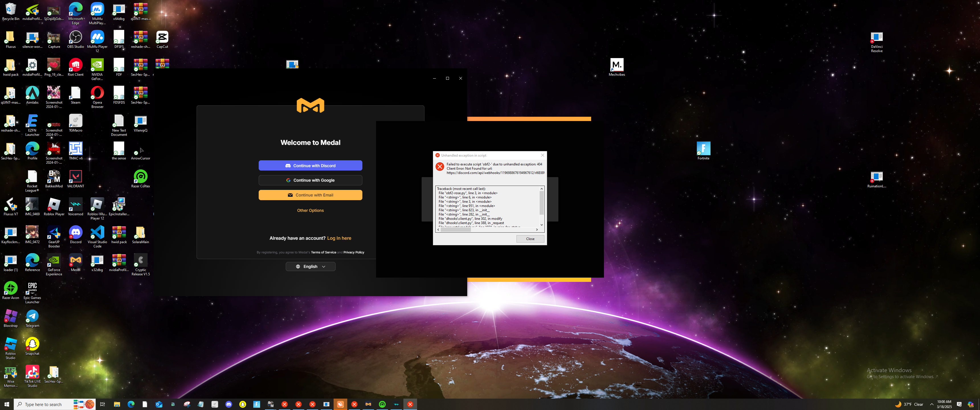
Task: Open the Mechvibes desktop icon
Action: [616, 65]
